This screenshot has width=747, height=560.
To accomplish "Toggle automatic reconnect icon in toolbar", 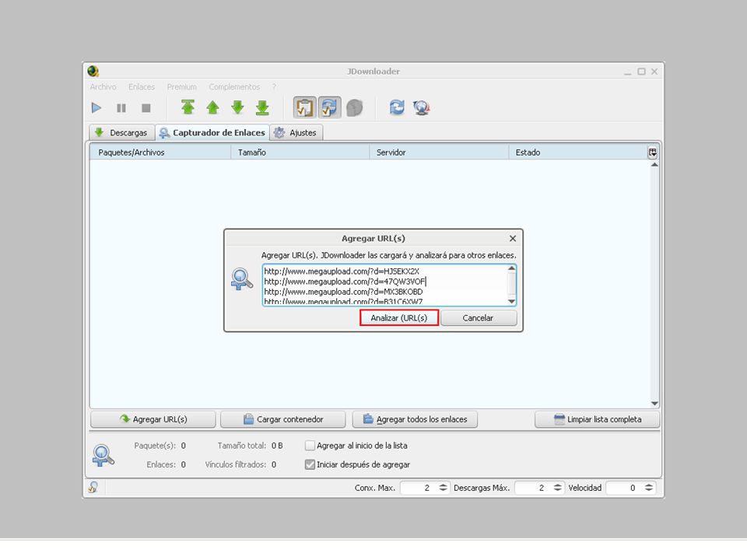I will [x=330, y=107].
